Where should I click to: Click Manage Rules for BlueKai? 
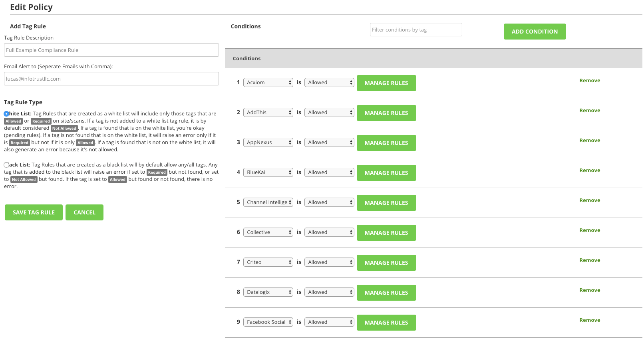(x=386, y=173)
